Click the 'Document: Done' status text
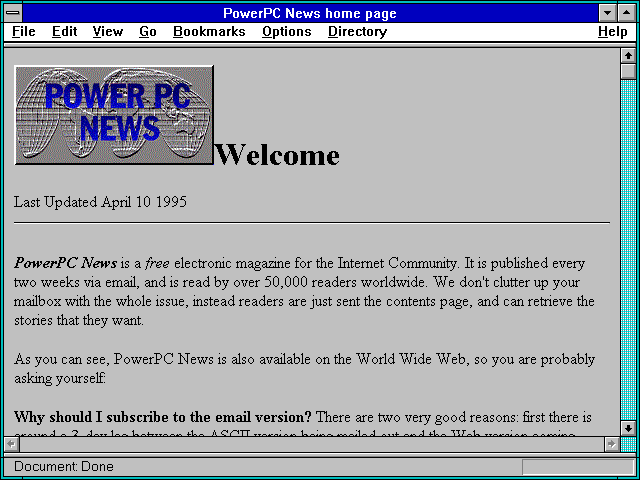 pos(64,466)
